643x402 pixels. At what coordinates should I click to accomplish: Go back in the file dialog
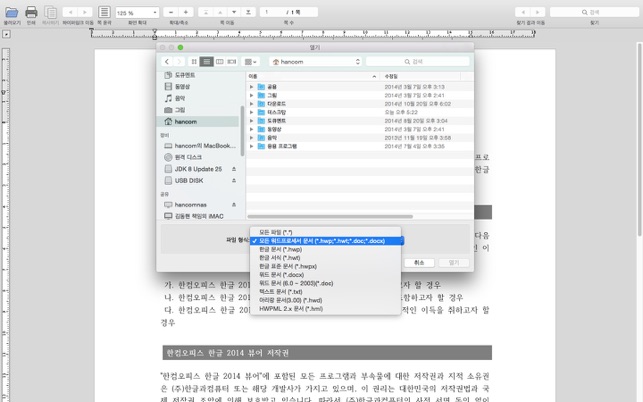point(167,62)
